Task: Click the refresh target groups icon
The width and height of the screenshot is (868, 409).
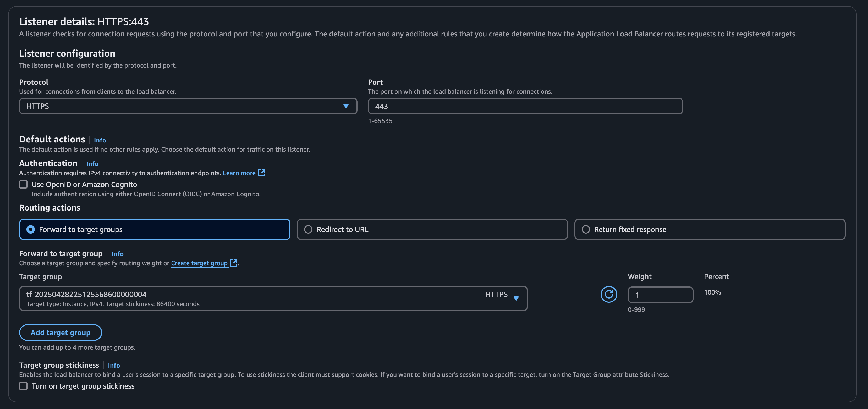Action: pos(608,295)
